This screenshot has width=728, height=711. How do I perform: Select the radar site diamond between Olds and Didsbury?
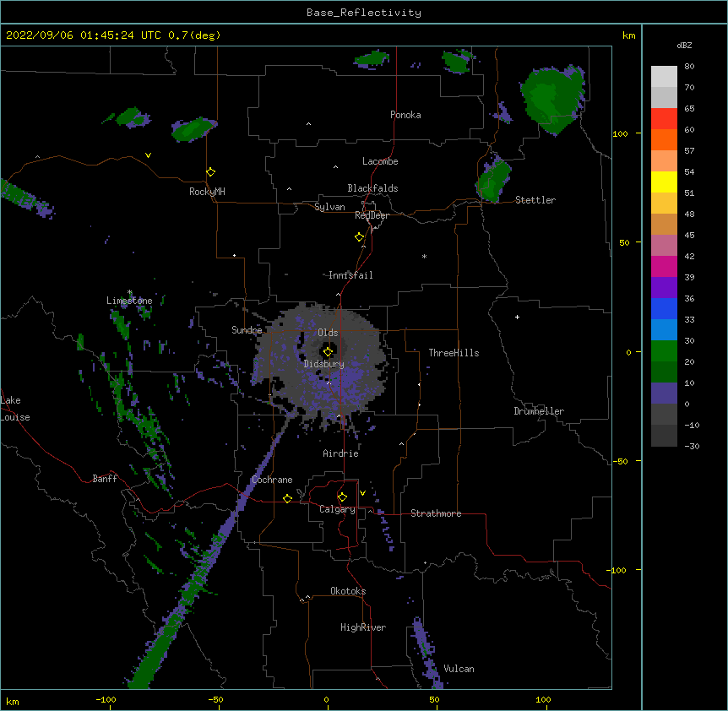point(328,352)
